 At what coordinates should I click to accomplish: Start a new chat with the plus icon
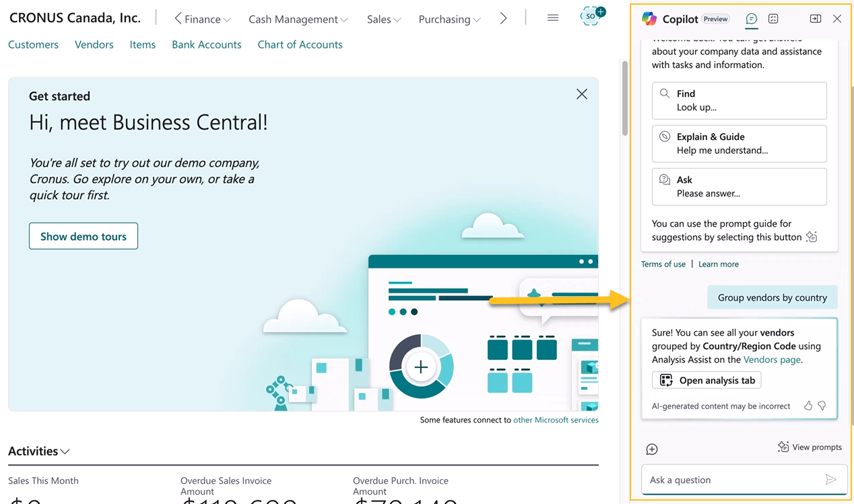click(x=651, y=449)
